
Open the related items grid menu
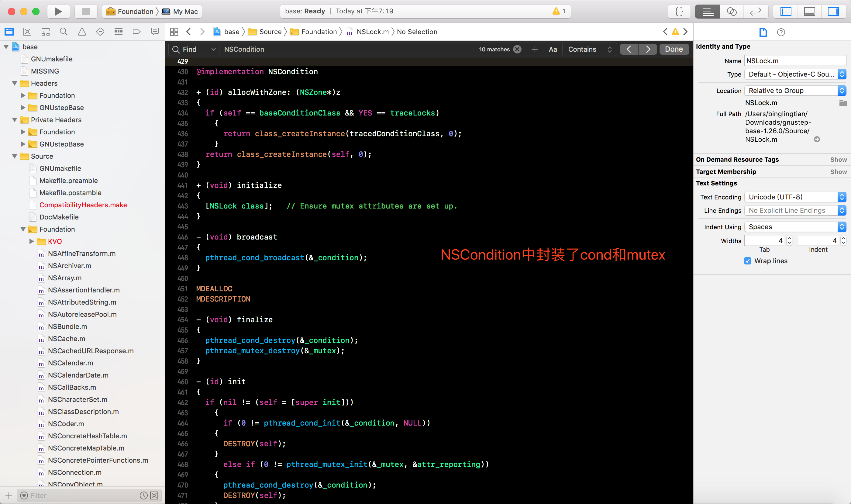(x=174, y=32)
